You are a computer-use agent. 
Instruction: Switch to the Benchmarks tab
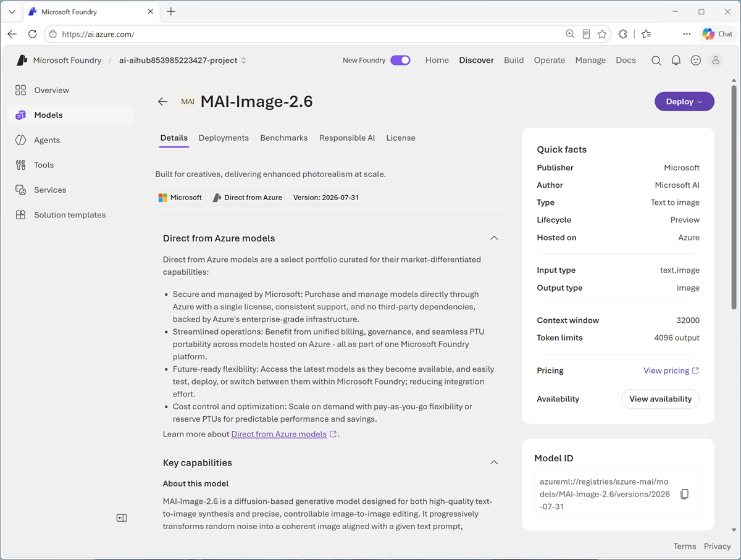(284, 138)
